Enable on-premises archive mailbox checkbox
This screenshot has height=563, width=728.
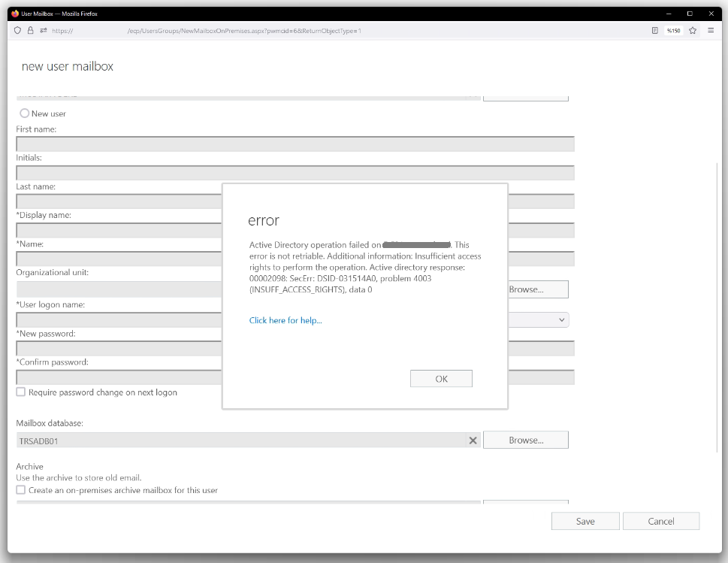(x=21, y=489)
